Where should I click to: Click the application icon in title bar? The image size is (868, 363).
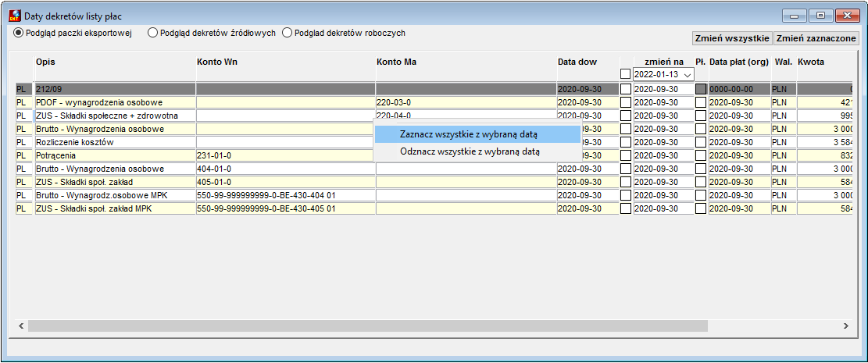pyautogui.click(x=15, y=16)
